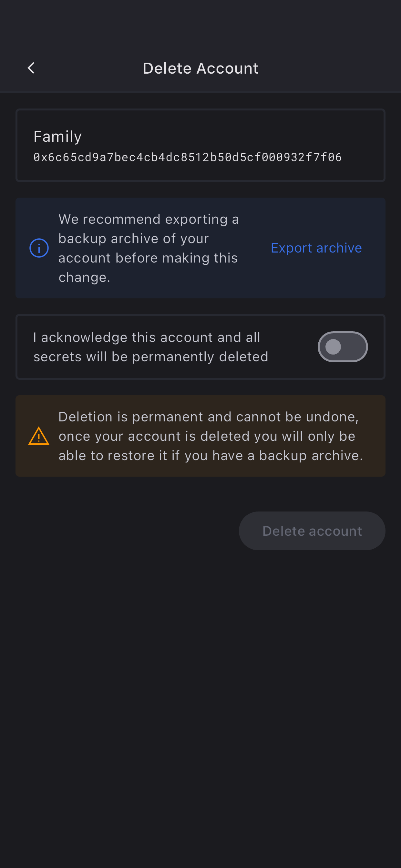Go back using the header chevron
401x868 pixels.
point(31,68)
